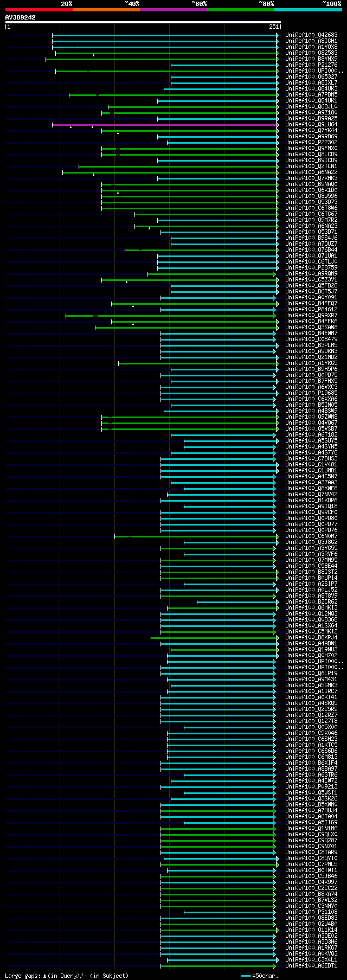Select label UniRef100_P22302
Screen dimensions: 347x980
311,143
